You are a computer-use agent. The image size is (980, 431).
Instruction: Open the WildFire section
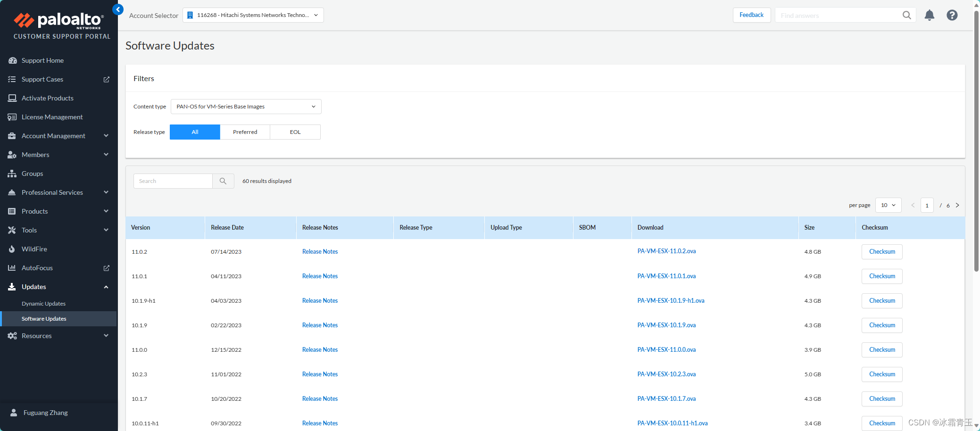click(x=34, y=249)
